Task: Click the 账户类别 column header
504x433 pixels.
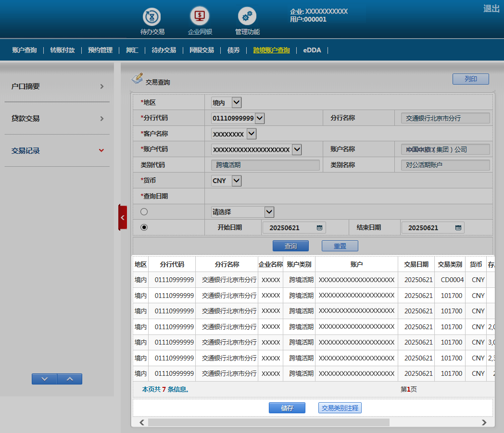Action: [x=299, y=264]
